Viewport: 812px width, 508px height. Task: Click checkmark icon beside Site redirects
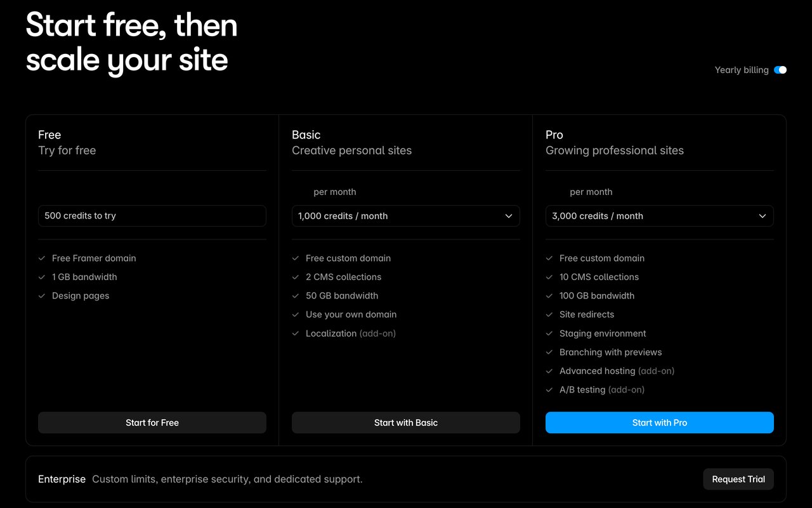(x=549, y=314)
